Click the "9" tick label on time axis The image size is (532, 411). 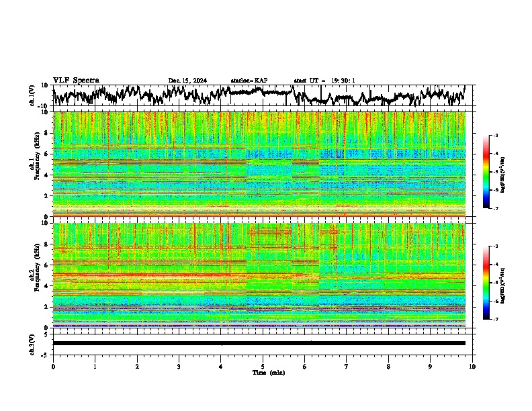(430, 367)
